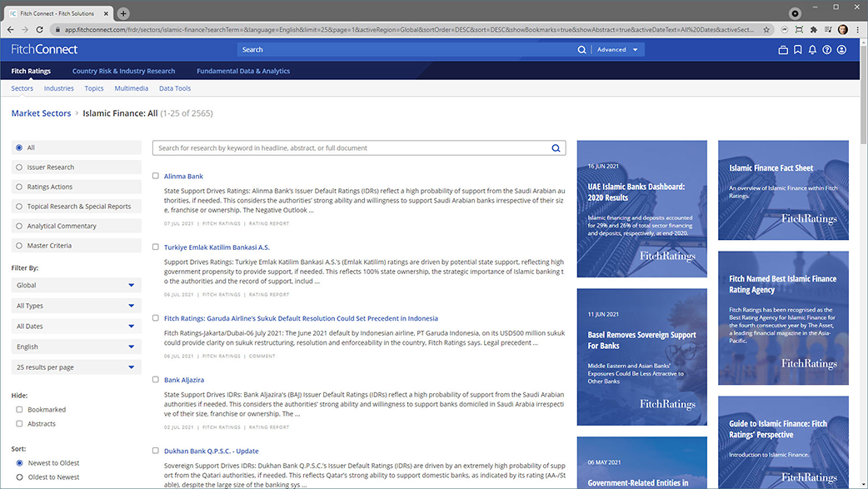Open Dukhan Bank Q.P.S.C. - Update link
This screenshot has height=489, width=868.
211,452
